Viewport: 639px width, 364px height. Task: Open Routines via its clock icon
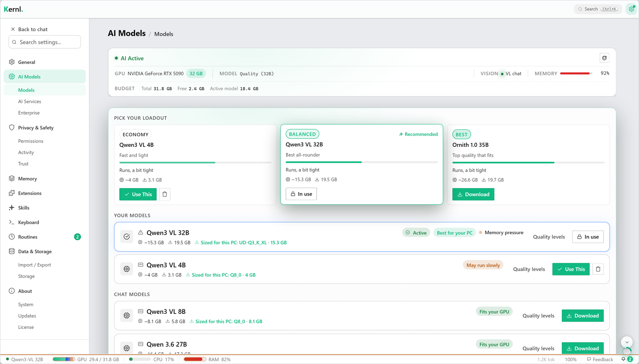coord(12,237)
